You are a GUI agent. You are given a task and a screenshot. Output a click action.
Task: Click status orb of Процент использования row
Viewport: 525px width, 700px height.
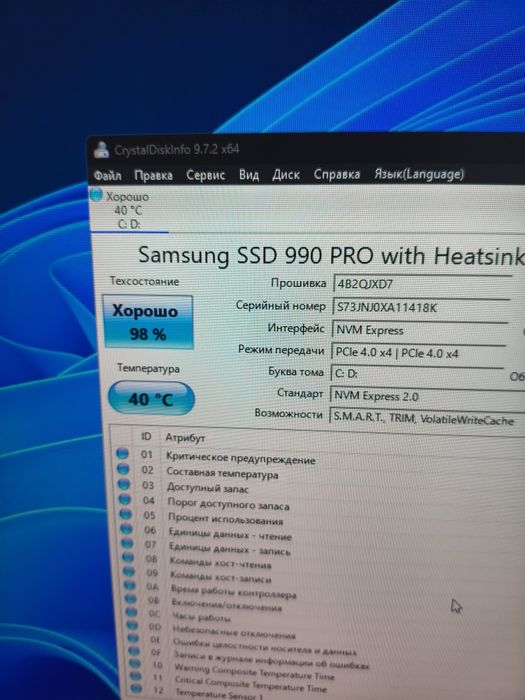[125, 514]
